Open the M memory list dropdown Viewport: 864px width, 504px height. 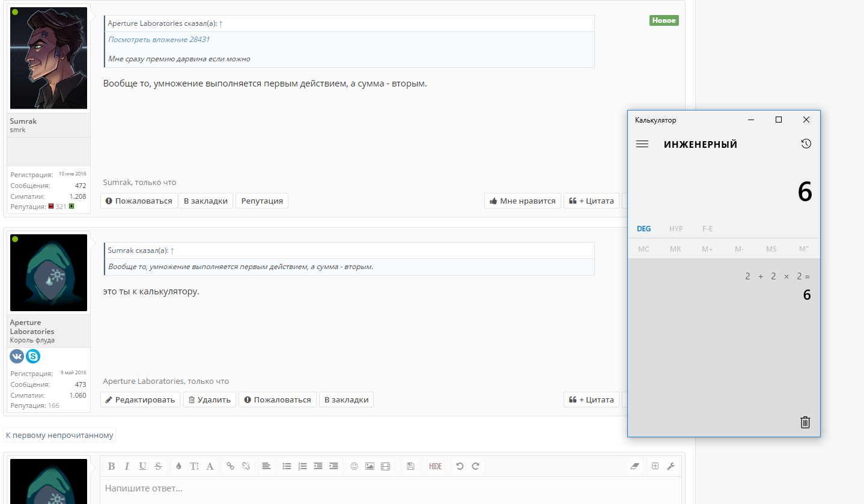[803, 249]
